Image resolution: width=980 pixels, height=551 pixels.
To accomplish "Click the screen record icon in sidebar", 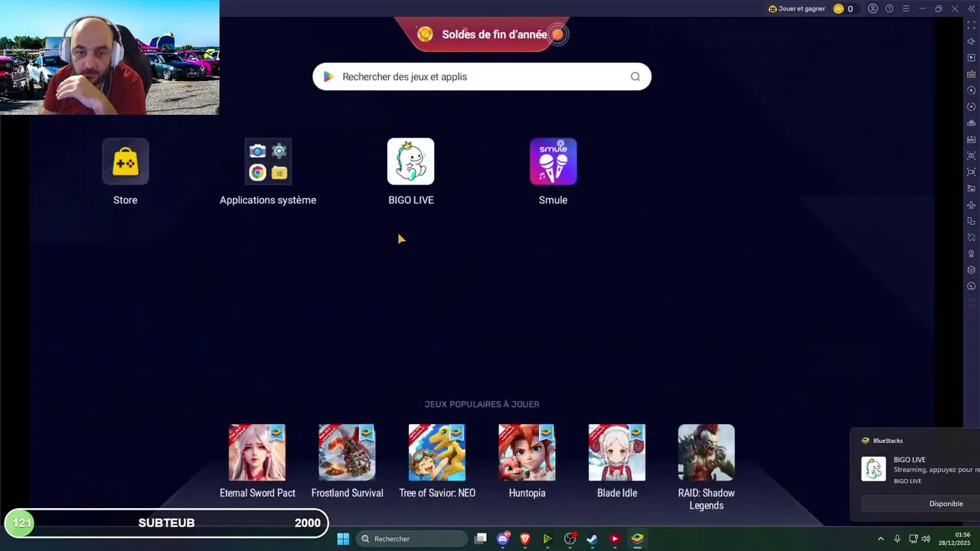I will [972, 172].
